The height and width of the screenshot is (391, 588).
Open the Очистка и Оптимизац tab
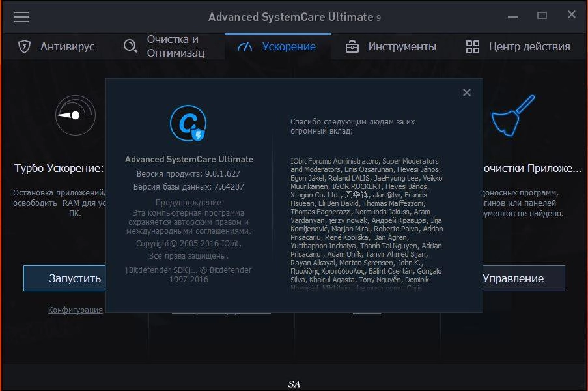[x=172, y=46]
